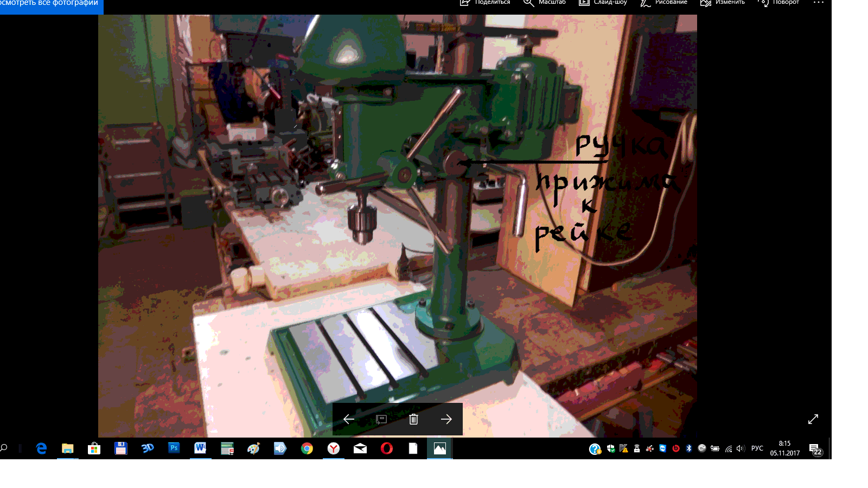This screenshot has height=488, width=868.
Task: Expand photo to fullscreen with diagonal arrows
Action: click(x=813, y=419)
